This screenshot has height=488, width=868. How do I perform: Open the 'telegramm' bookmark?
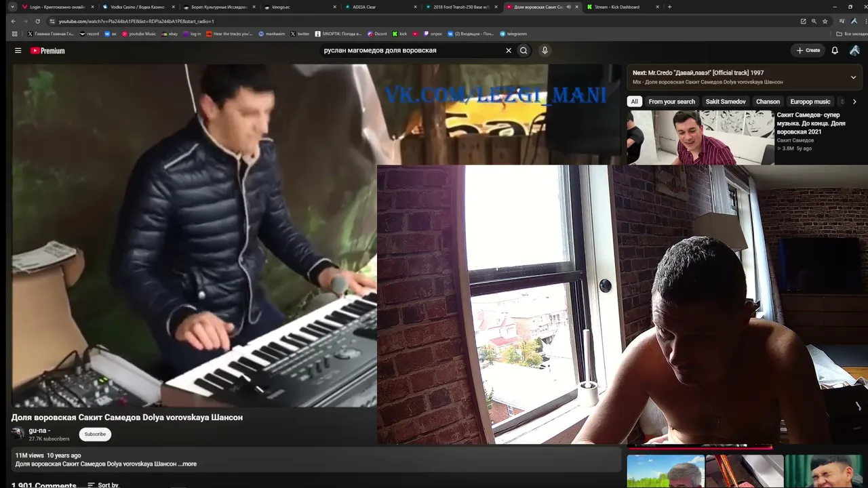(513, 33)
